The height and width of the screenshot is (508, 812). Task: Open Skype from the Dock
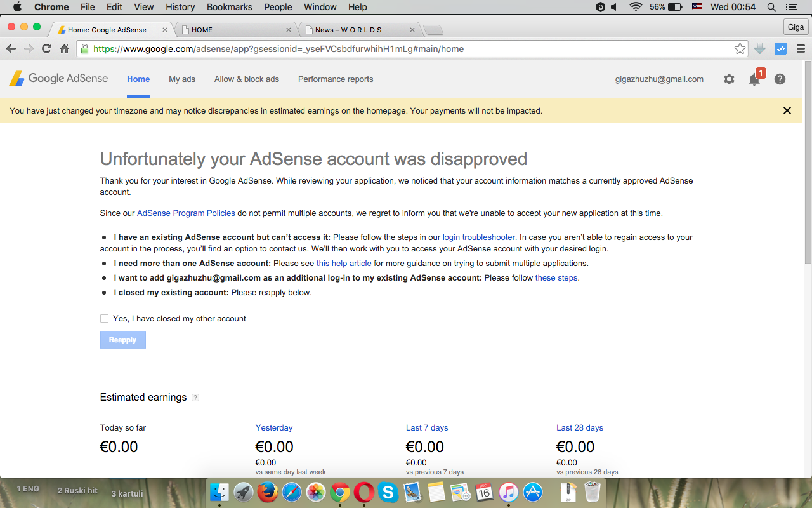(x=388, y=491)
